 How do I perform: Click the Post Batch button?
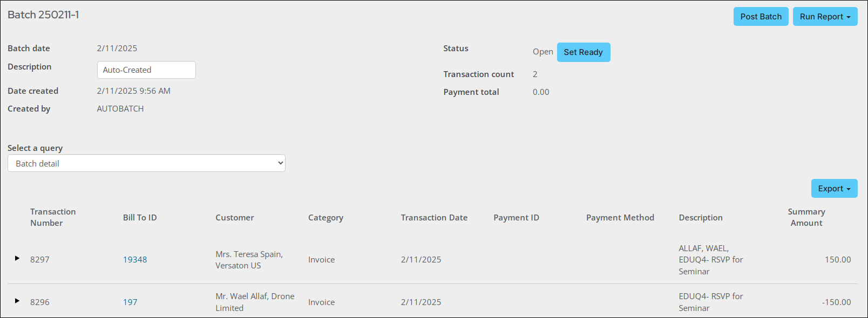pyautogui.click(x=761, y=17)
